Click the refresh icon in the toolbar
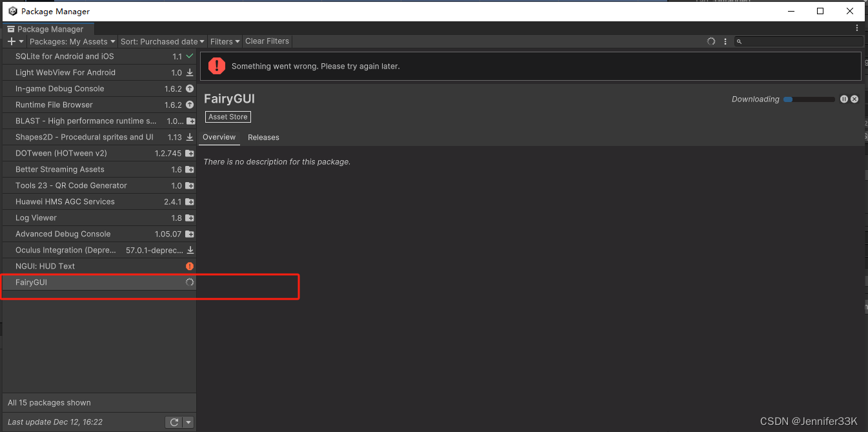Viewport: 868px width, 432px height. pyautogui.click(x=711, y=41)
